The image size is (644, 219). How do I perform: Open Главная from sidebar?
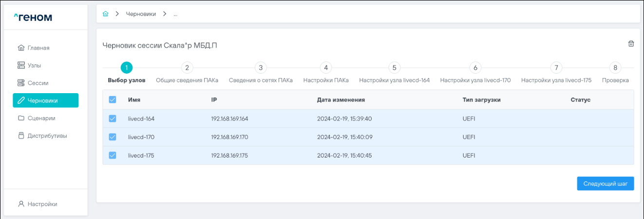click(38, 48)
